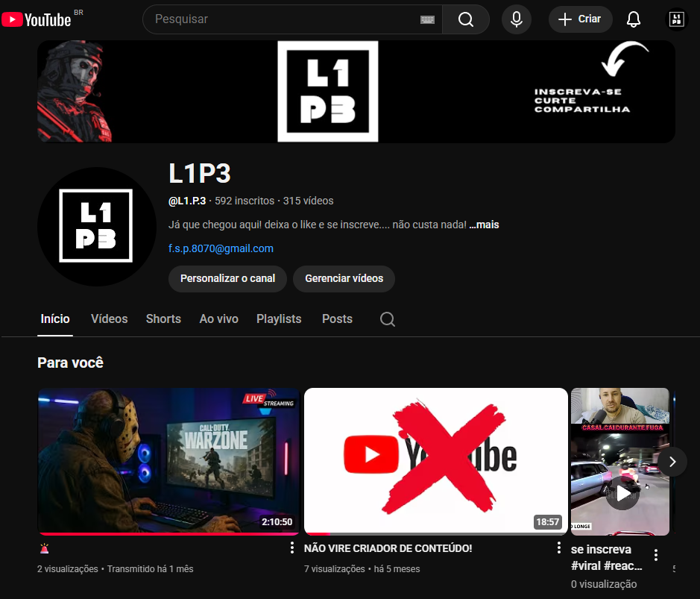Image resolution: width=700 pixels, height=599 pixels.
Task: Show next videos with carousel arrow
Action: [x=672, y=462]
